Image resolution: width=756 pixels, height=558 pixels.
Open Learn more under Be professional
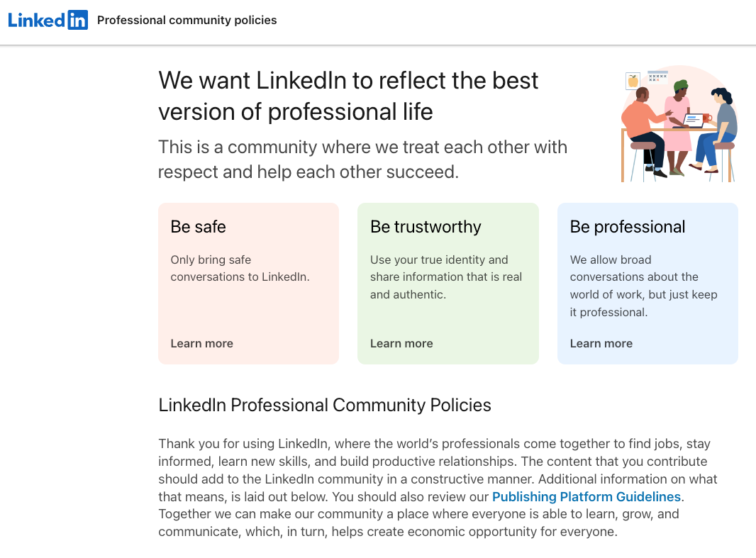point(601,343)
